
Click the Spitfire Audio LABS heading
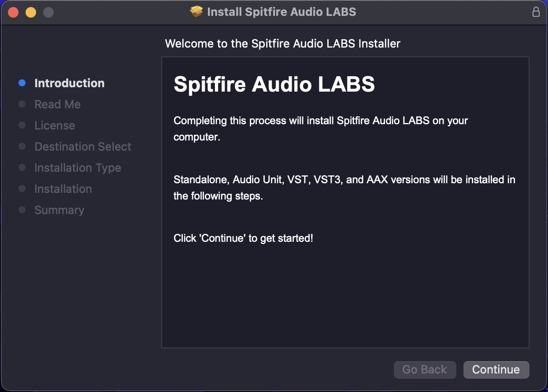[x=274, y=84]
